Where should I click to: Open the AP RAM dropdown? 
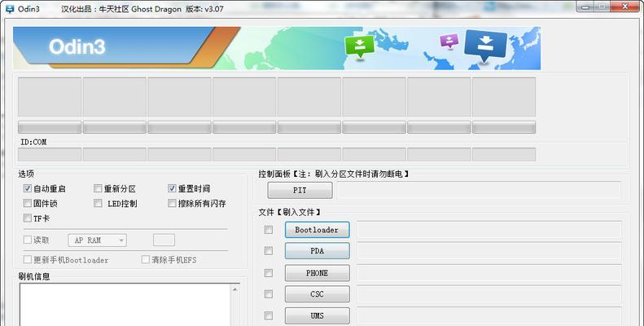click(x=98, y=240)
